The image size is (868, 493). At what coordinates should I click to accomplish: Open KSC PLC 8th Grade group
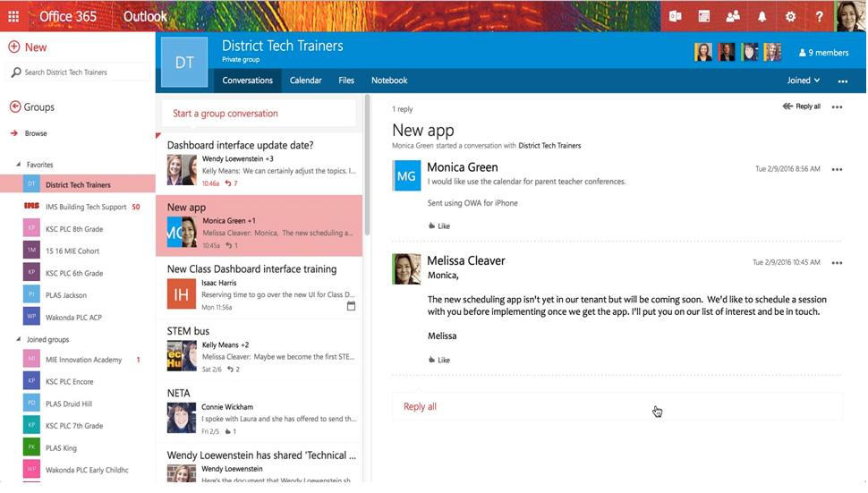[78, 228]
